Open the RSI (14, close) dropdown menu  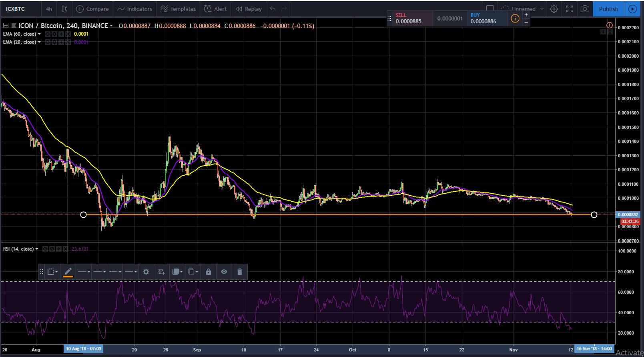(x=37, y=249)
